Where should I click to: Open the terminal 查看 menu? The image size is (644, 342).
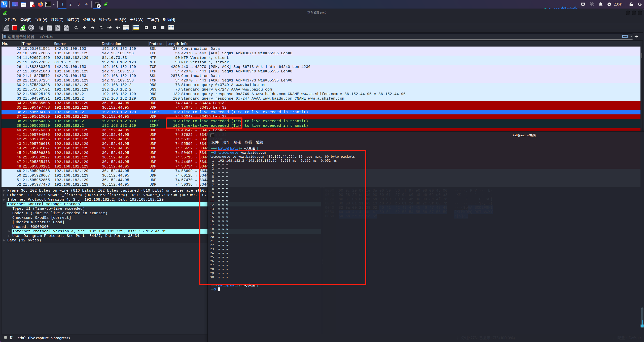[x=248, y=142]
